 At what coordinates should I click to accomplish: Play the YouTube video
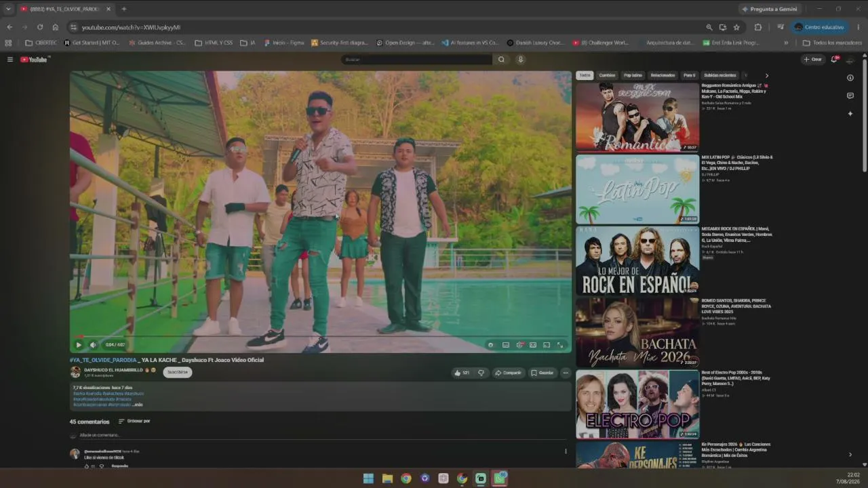pos(79,345)
